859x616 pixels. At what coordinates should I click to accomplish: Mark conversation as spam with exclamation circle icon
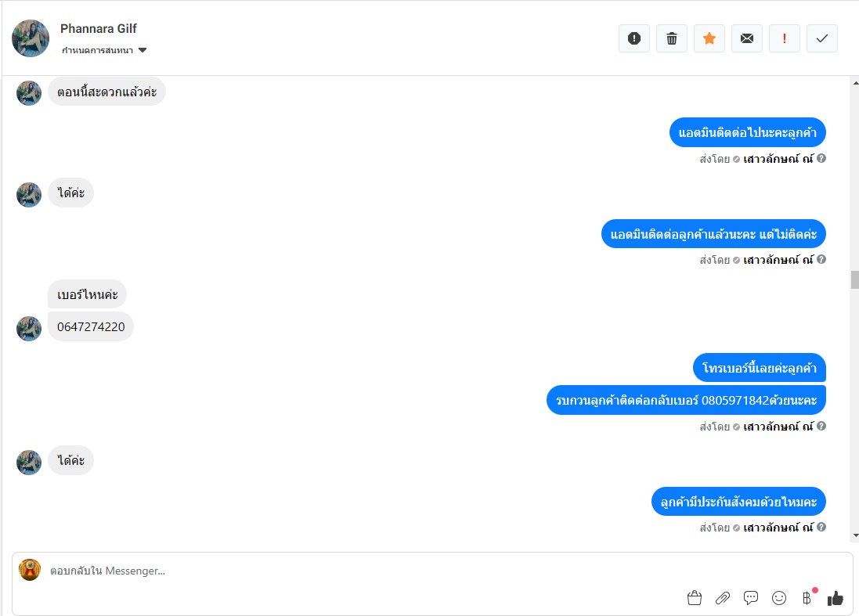tap(633, 38)
